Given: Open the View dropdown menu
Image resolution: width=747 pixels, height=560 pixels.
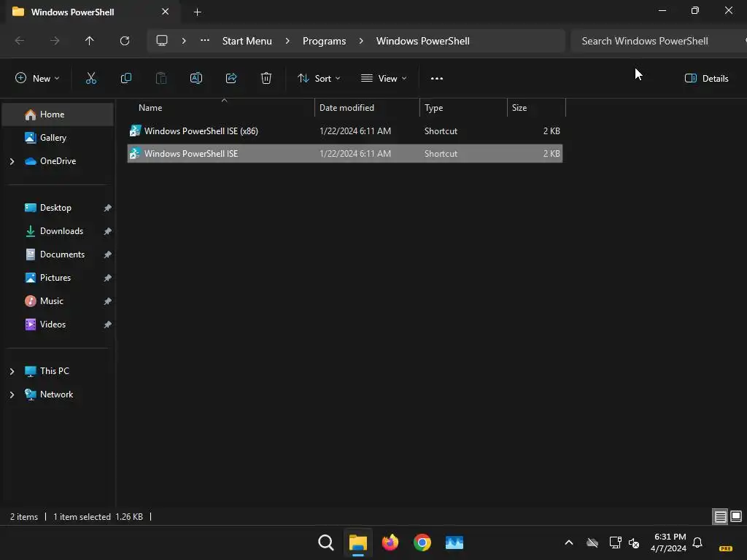Looking at the screenshot, I should [x=384, y=79].
